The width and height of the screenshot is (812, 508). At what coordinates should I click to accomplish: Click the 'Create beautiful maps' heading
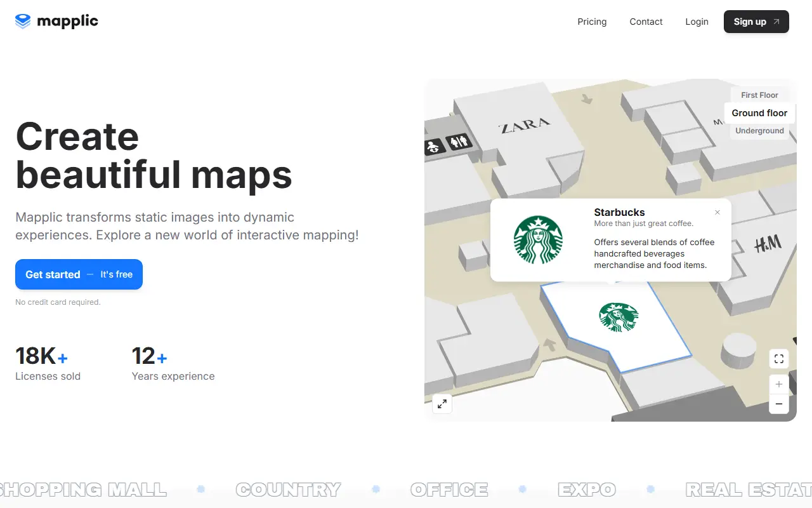click(154, 155)
